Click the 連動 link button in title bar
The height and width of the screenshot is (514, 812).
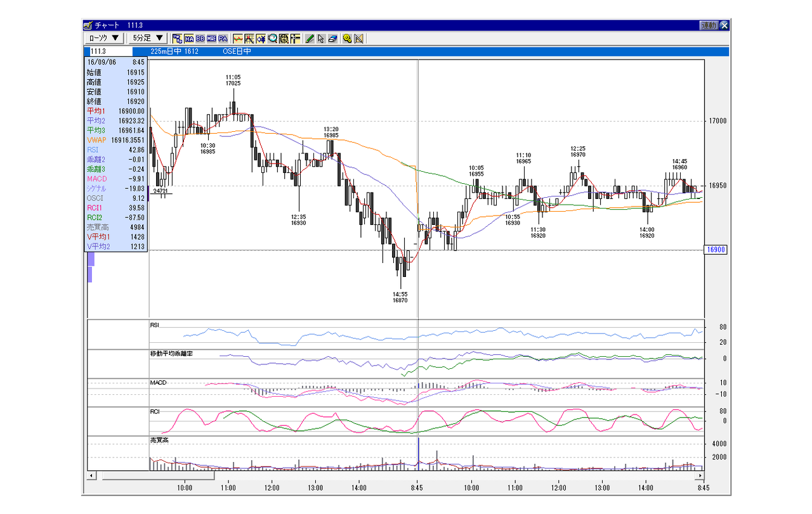709,25
